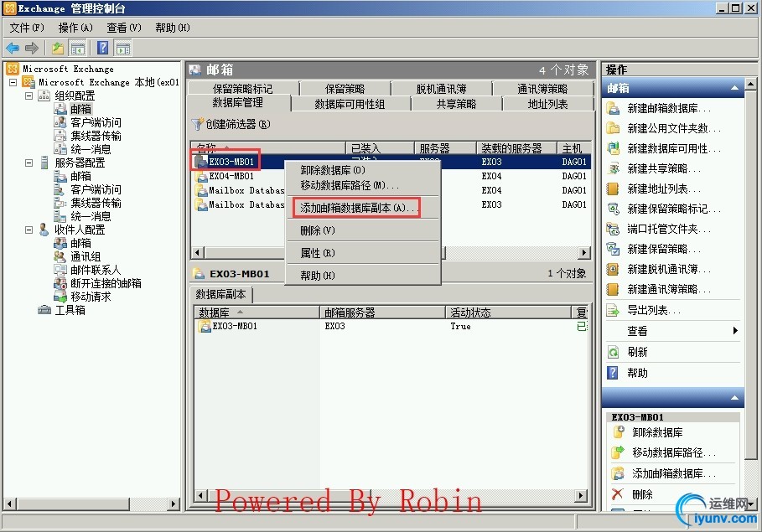
Task: Click the 工具箱 toolbox icon in tree
Action: tap(44, 310)
